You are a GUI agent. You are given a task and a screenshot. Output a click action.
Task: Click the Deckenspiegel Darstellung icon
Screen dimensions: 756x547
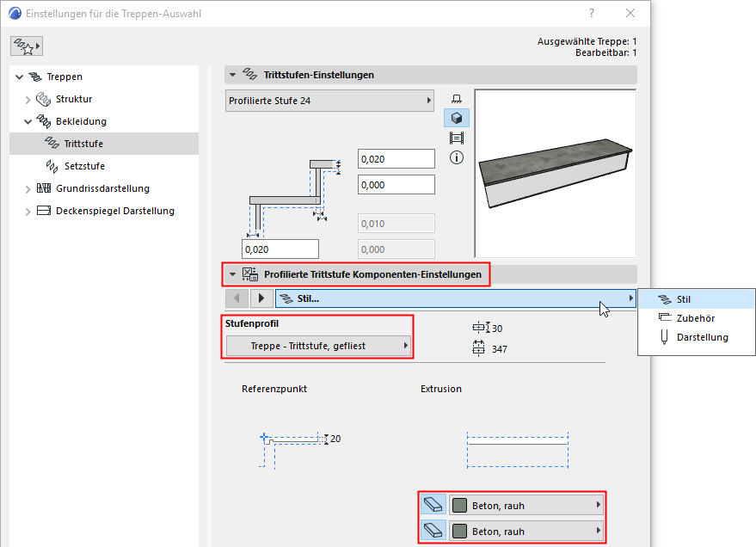point(44,211)
